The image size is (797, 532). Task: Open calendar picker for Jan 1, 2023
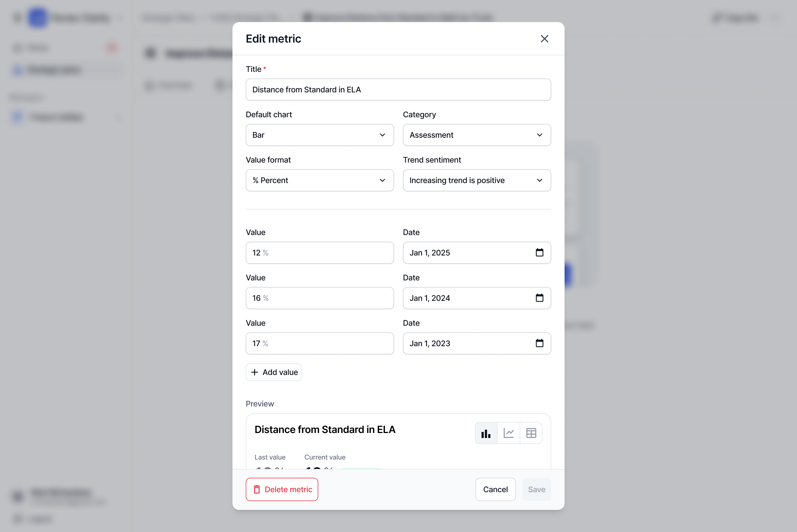pos(539,343)
